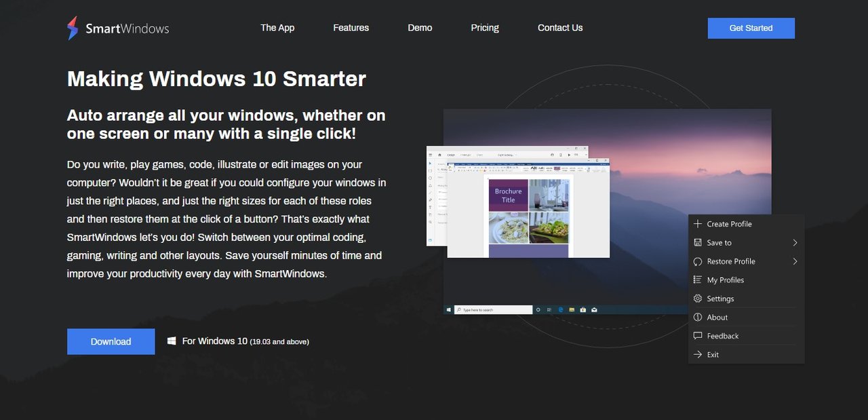Click the Task View icon in the demo taskbar
868x420 pixels.
pyautogui.click(x=549, y=309)
